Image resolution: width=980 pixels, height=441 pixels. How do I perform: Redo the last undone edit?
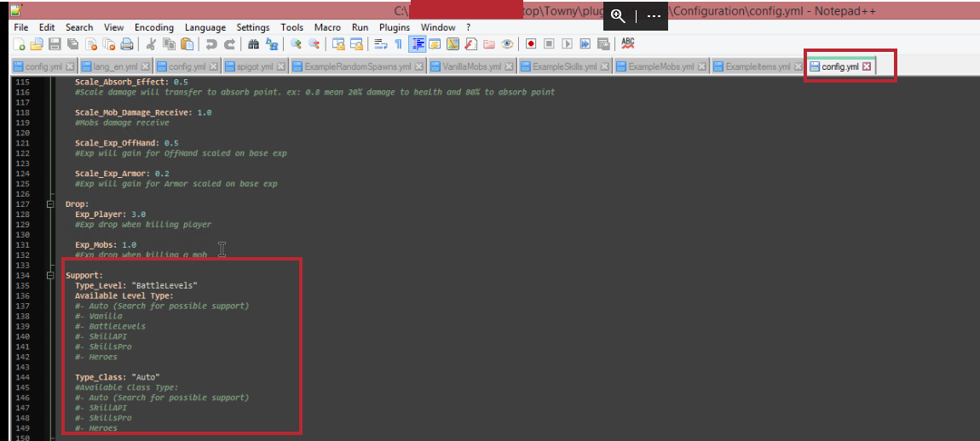click(229, 43)
